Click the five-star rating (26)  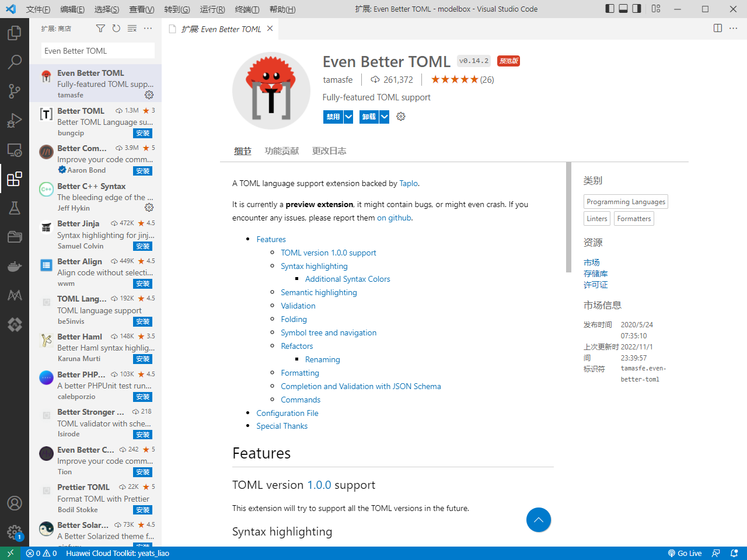tap(462, 80)
